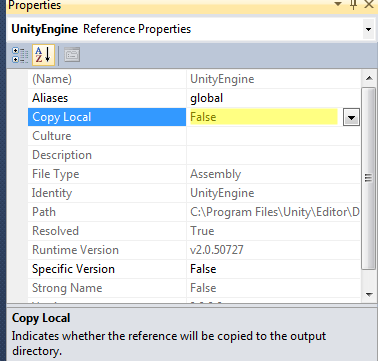The height and width of the screenshot is (361, 378).
Task: Select the Copy Local False value field
Action: tap(264, 117)
